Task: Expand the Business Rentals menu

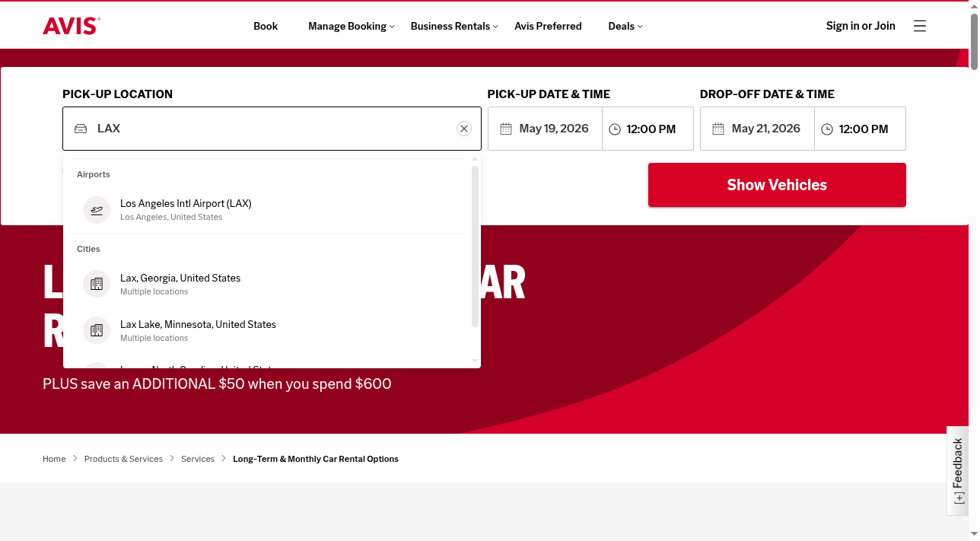Action: click(x=454, y=26)
